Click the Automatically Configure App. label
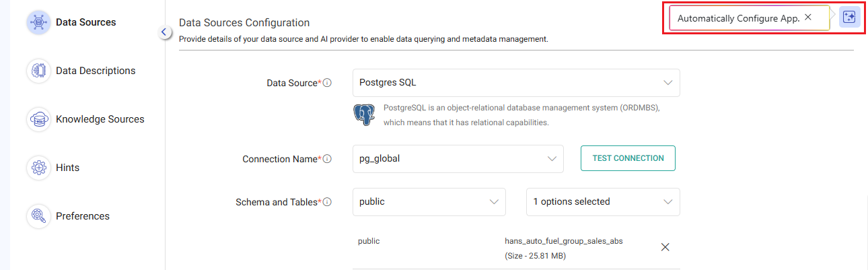The height and width of the screenshot is (270, 868). pyautogui.click(x=738, y=18)
